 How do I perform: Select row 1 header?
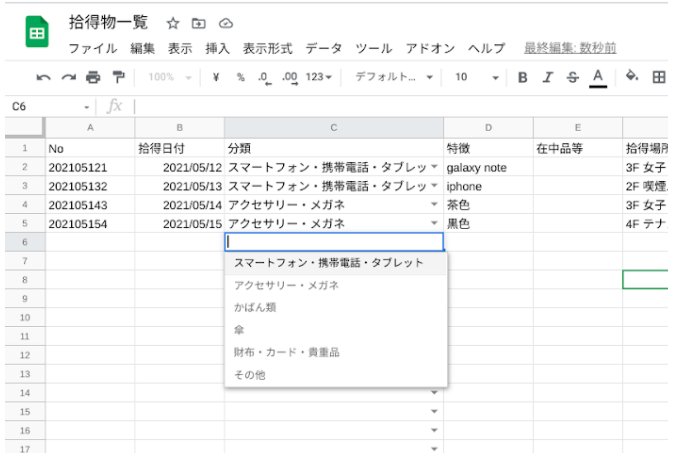[x=25, y=148]
